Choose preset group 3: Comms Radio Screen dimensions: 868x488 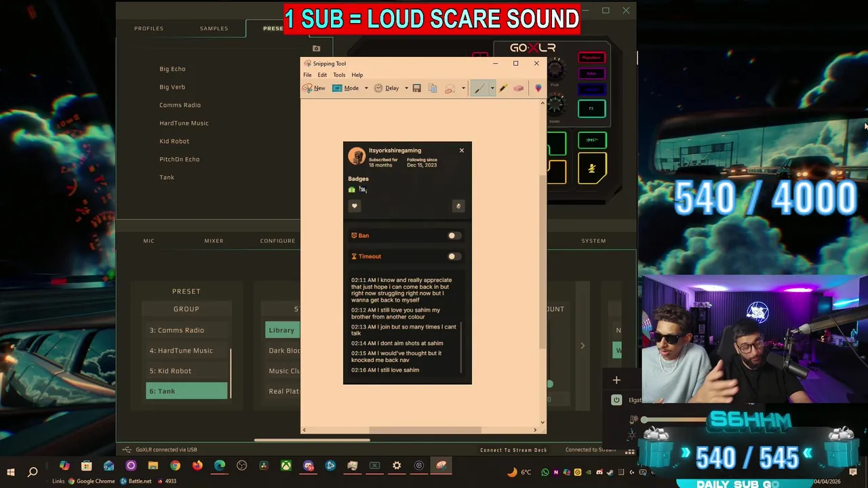[186, 330]
